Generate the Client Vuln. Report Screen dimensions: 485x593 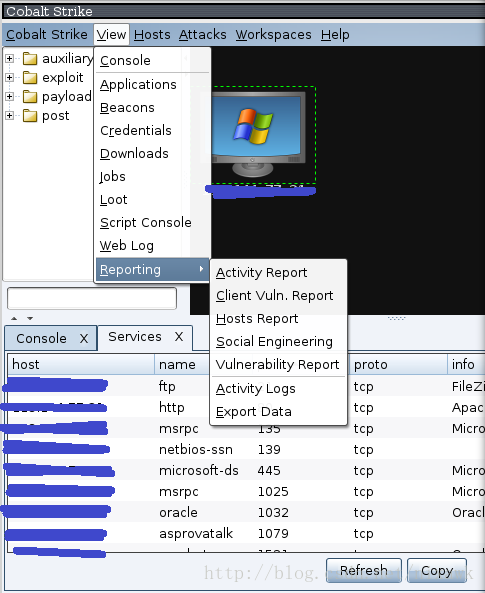(x=278, y=296)
